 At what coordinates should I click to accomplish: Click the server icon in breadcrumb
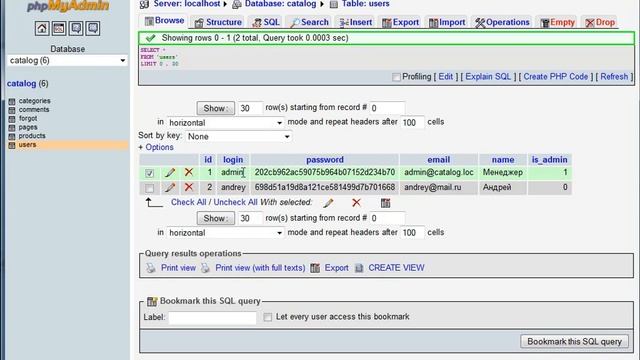144,4
